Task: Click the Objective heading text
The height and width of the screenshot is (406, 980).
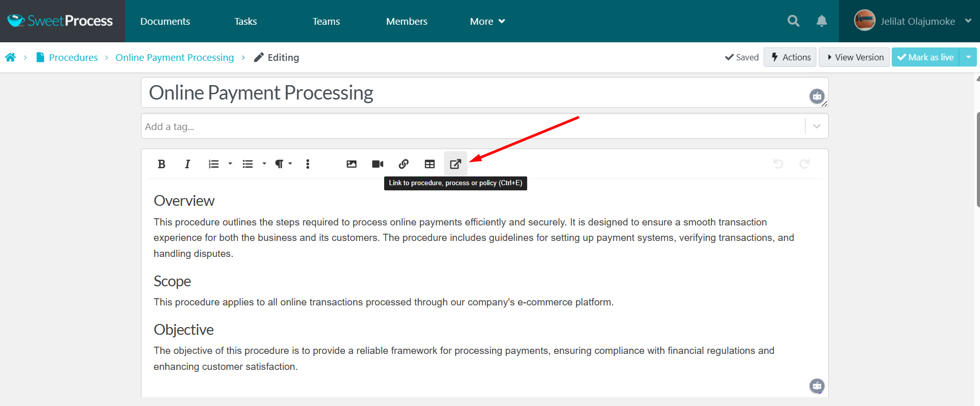Action: tap(183, 330)
